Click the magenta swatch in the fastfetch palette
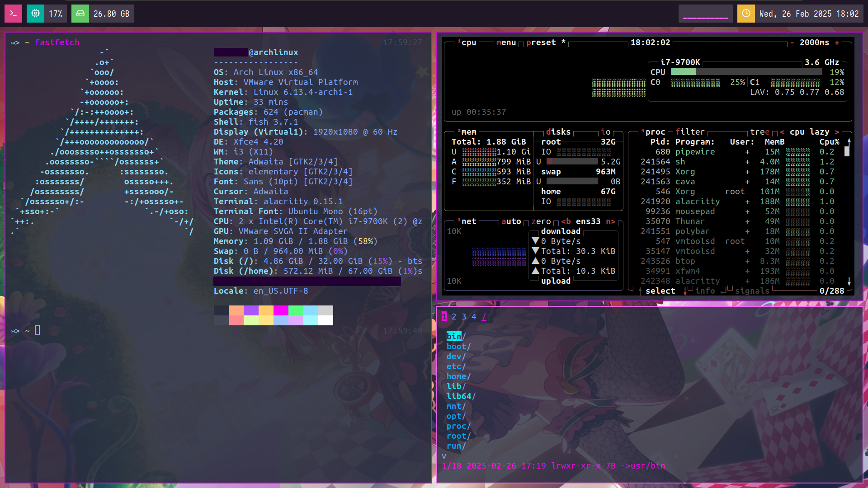 click(281, 310)
